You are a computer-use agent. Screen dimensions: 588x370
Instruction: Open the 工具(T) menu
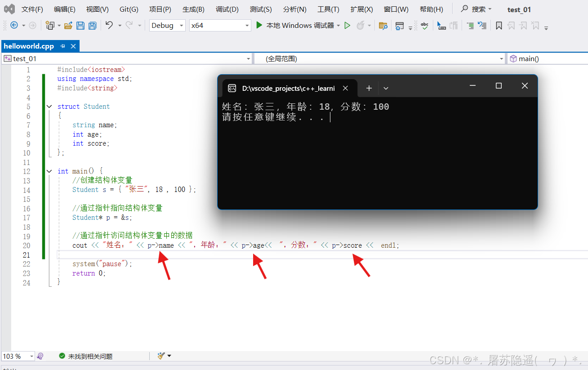click(x=328, y=9)
